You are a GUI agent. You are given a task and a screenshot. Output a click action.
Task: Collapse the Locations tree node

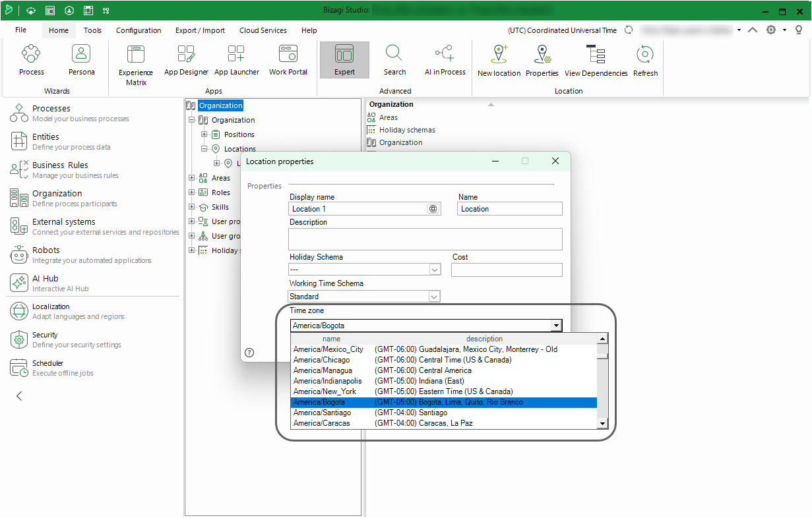coord(204,149)
